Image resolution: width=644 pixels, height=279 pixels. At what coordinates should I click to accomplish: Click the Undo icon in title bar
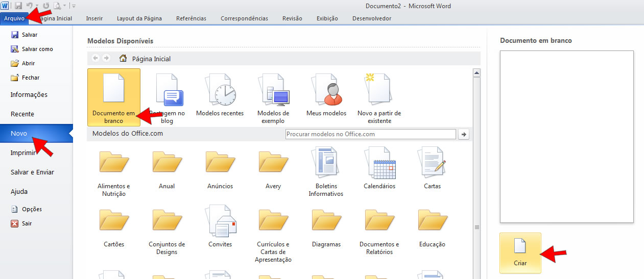tap(30, 6)
